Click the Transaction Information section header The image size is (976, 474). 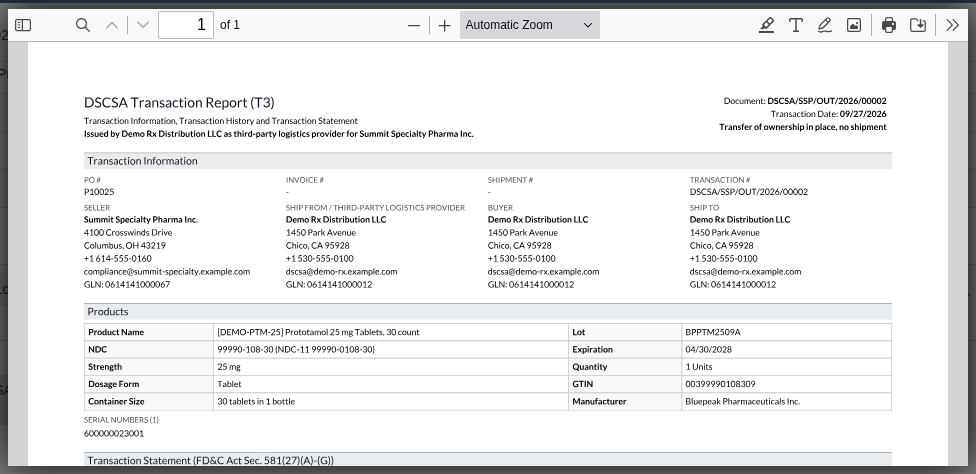point(487,161)
